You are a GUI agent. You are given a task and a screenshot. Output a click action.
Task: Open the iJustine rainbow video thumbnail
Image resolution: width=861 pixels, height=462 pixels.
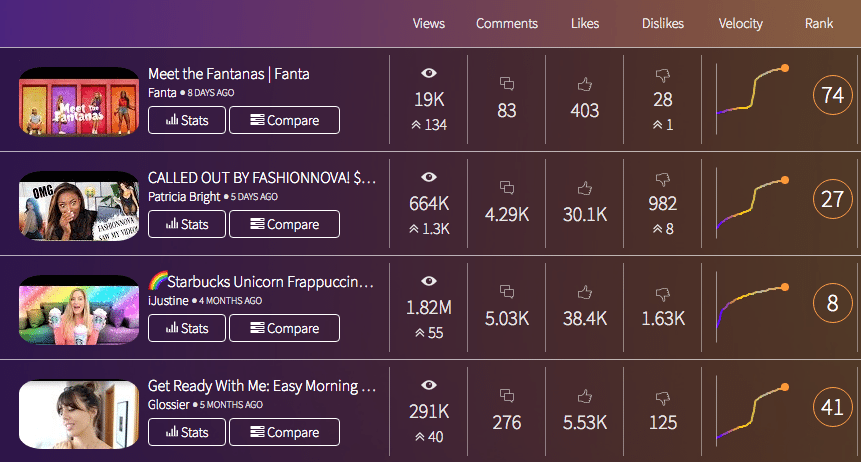click(x=79, y=309)
